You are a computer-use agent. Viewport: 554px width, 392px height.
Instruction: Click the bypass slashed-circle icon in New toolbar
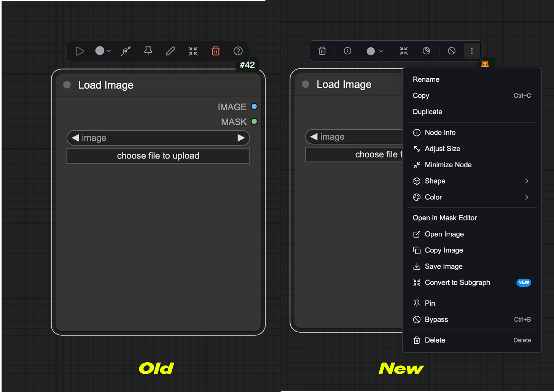click(452, 51)
